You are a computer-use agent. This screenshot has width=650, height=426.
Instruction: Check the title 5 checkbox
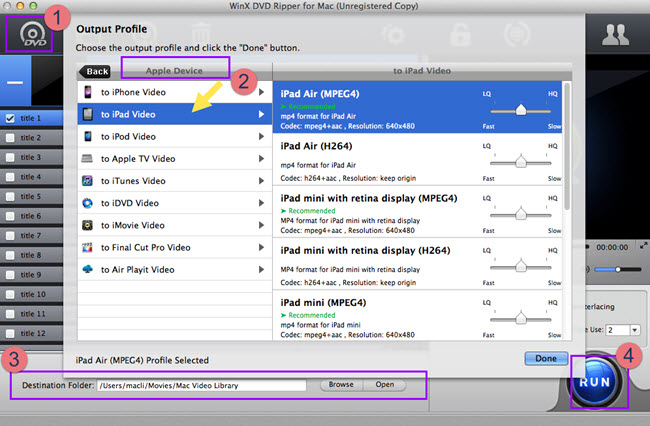[x=10, y=196]
